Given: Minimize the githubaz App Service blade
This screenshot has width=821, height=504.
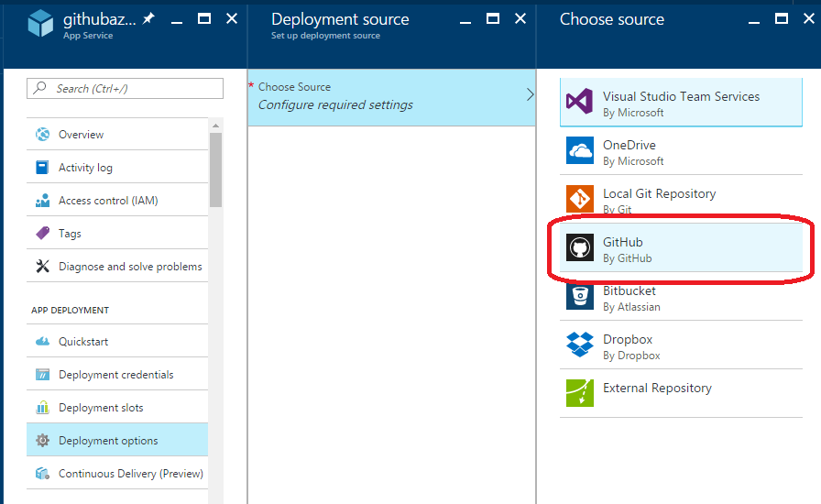Looking at the screenshot, I should [x=177, y=22].
